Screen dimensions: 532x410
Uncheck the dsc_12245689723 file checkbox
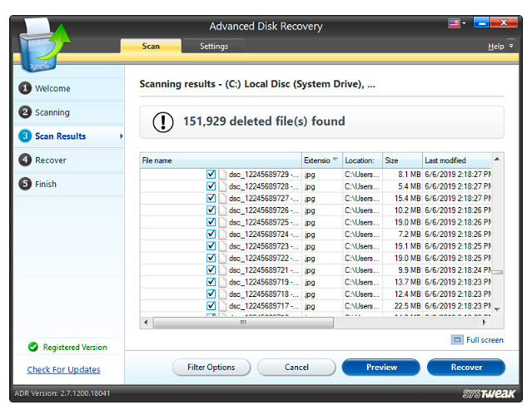(211, 246)
